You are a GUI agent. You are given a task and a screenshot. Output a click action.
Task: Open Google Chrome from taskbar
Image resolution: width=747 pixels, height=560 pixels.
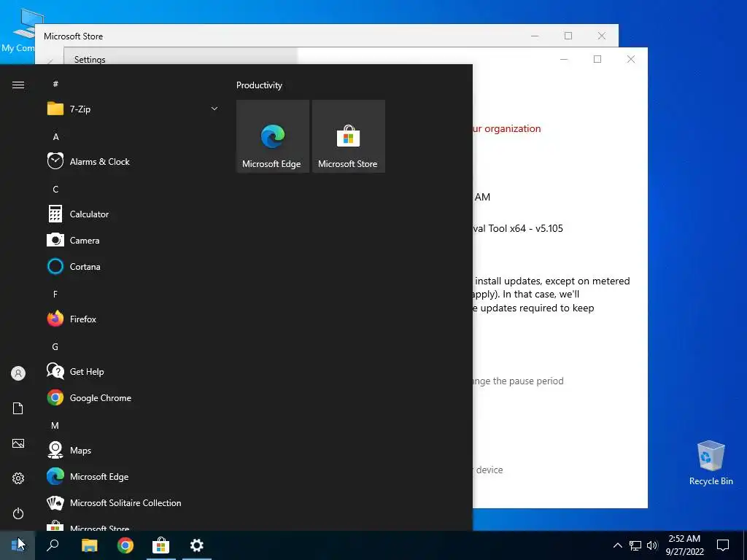click(125, 545)
